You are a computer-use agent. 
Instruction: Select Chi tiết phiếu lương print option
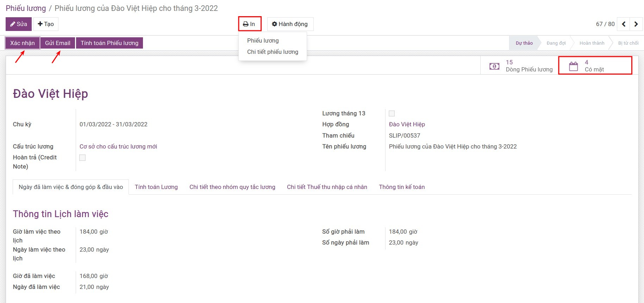tap(273, 52)
